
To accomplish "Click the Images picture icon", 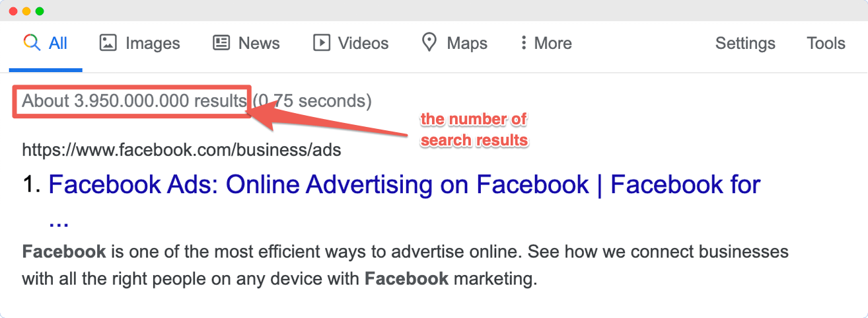I will click(x=108, y=43).
